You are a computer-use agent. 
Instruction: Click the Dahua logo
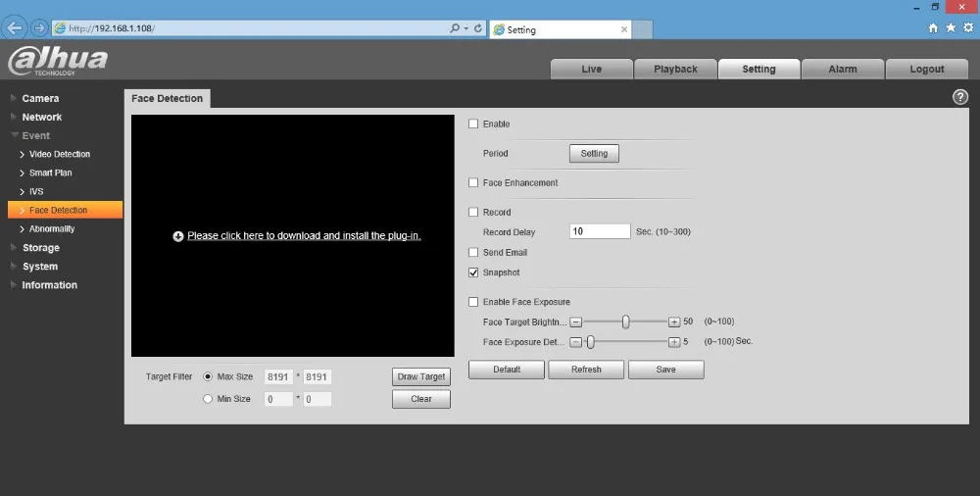click(x=58, y=61)
